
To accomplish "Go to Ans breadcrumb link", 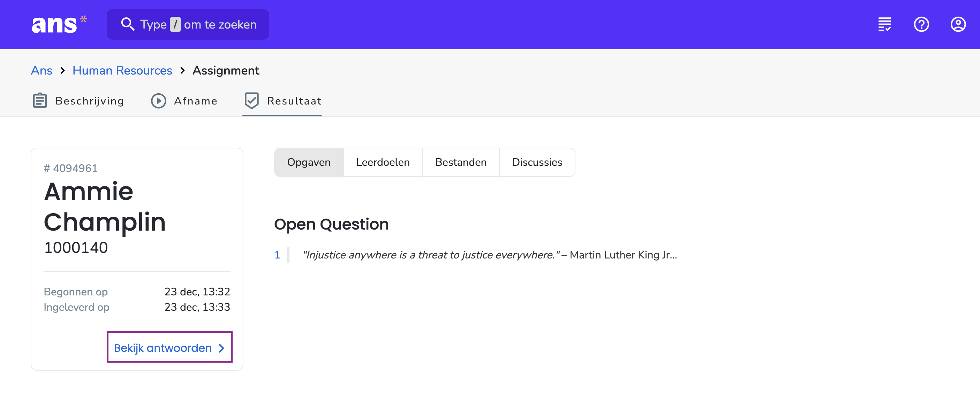I will (x=42, y=70).
